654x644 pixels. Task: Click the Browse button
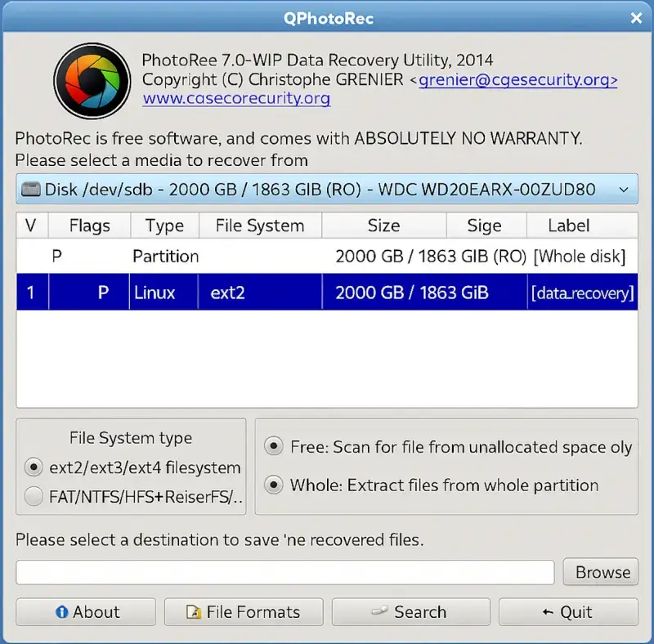pyautogui.click(x=601, y=572)
